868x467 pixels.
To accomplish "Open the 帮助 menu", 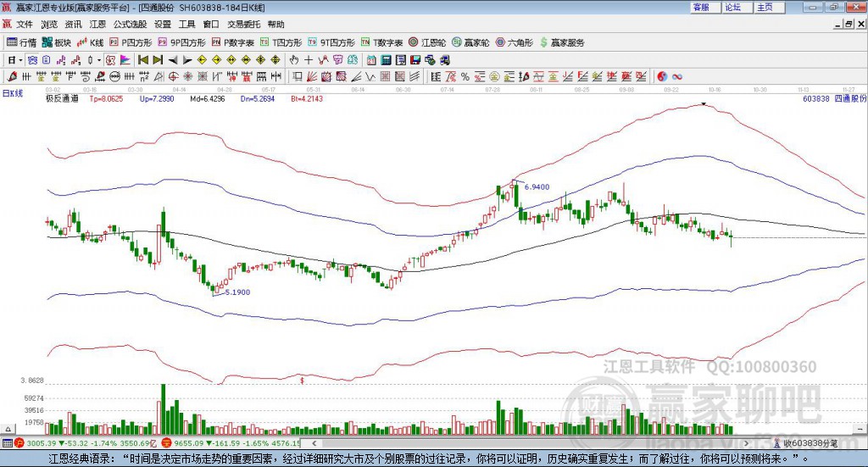I will (x=275, y=25).
